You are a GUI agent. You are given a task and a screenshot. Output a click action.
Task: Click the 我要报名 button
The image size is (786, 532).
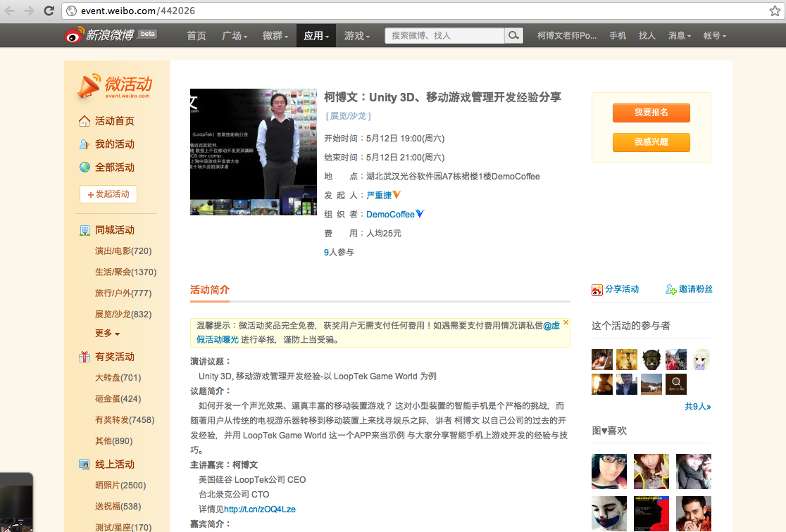click(651, 113)
